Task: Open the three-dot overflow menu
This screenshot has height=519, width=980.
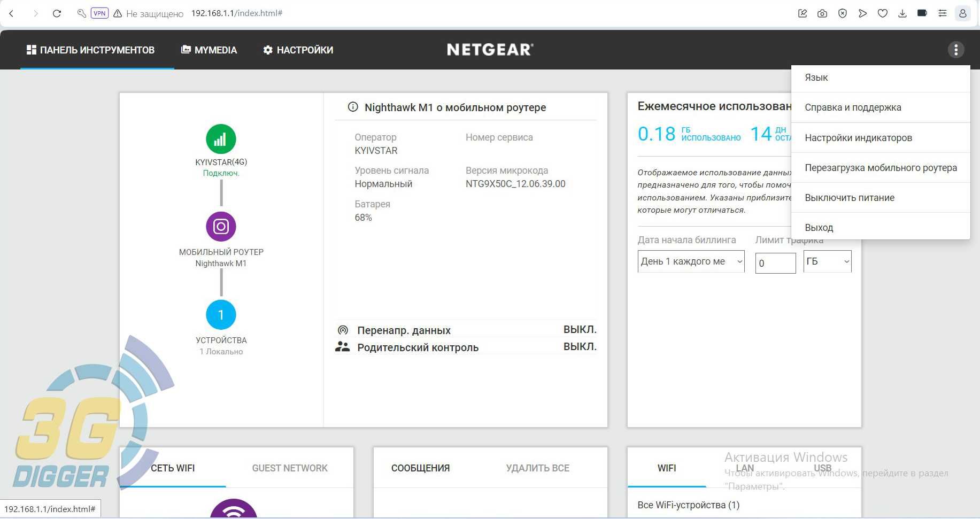Action: [956, 50]
